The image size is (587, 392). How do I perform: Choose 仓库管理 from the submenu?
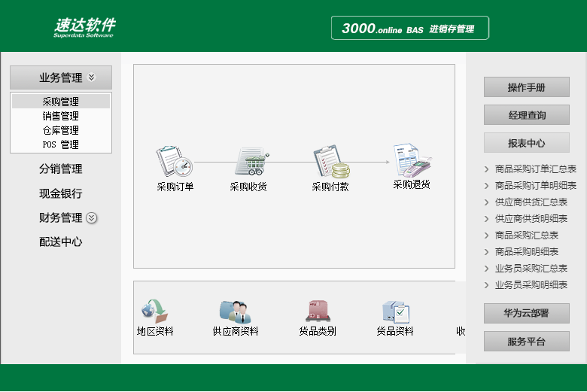pyautogui.click(x=61, y=130)
